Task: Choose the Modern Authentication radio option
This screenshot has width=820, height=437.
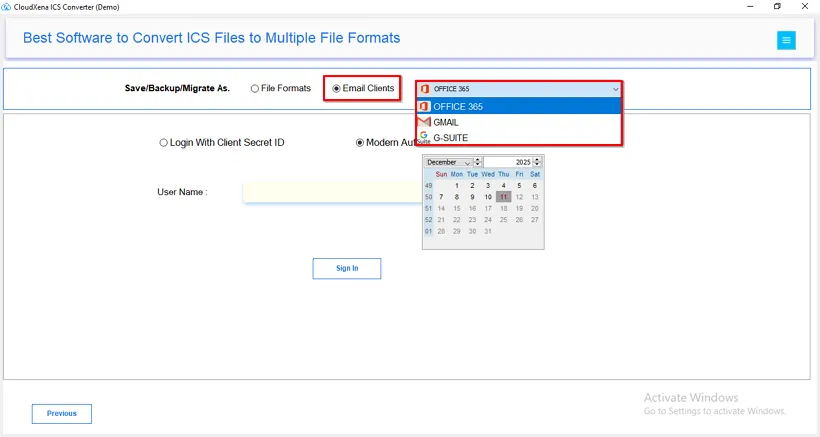Action: click(x=360, y=143)
